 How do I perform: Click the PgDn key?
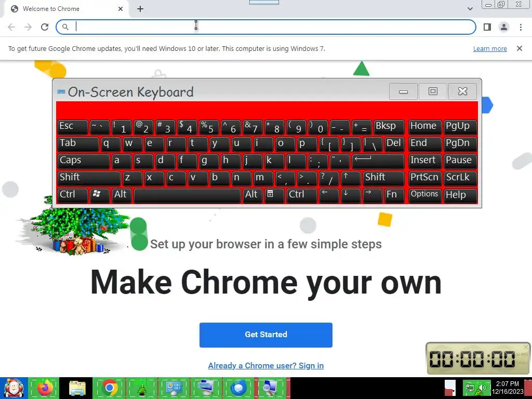(460, 144)
